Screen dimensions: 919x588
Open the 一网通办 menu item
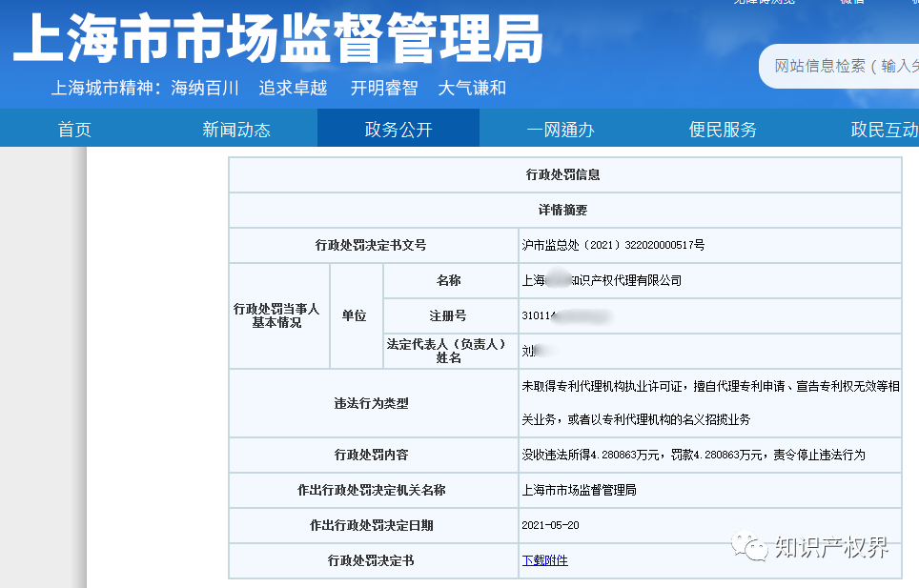point(561,130)
